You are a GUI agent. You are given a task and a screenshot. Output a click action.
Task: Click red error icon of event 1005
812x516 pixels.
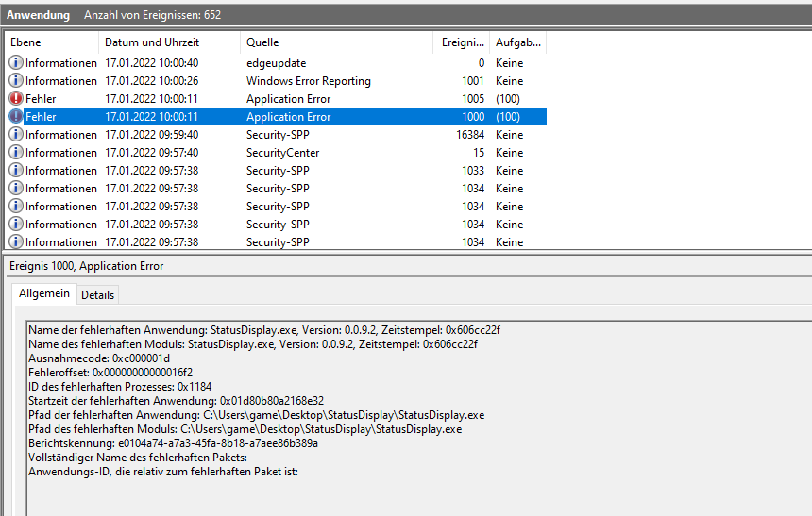pos(16,98)
